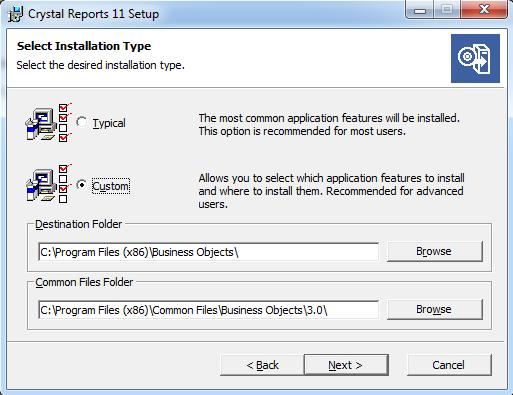Click the Typical option label text

[x=109, y=123]
